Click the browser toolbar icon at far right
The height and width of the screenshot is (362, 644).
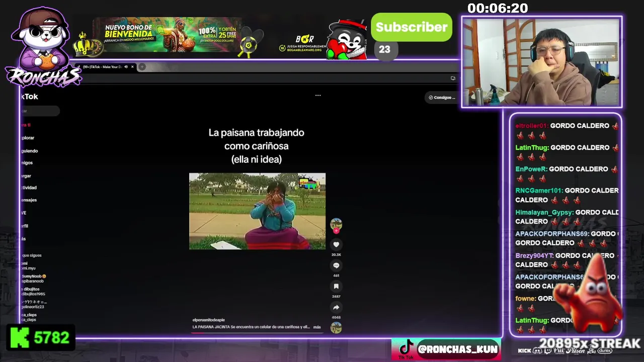pos(453,78)
